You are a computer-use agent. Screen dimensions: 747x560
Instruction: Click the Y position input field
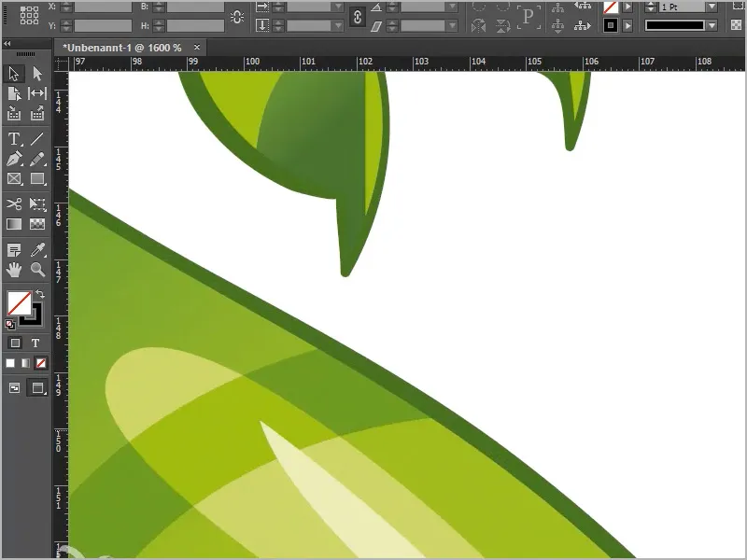pyautogui.click(x=103, y=25)
